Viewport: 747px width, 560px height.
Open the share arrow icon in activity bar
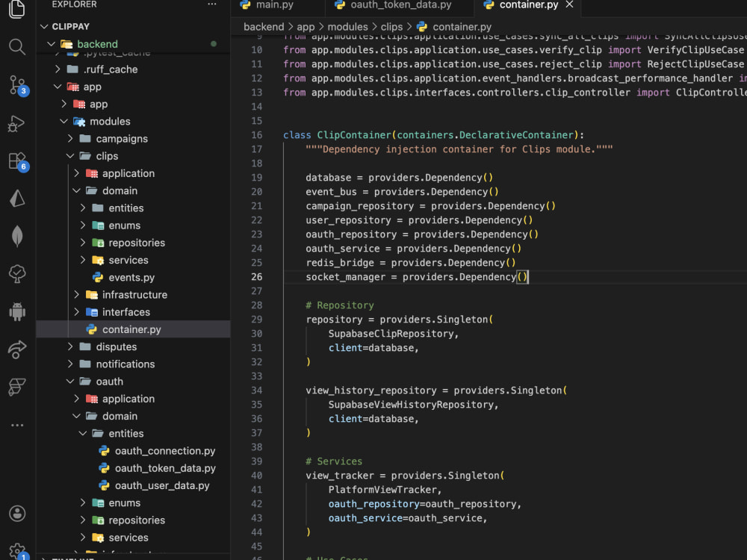(17, 349)
